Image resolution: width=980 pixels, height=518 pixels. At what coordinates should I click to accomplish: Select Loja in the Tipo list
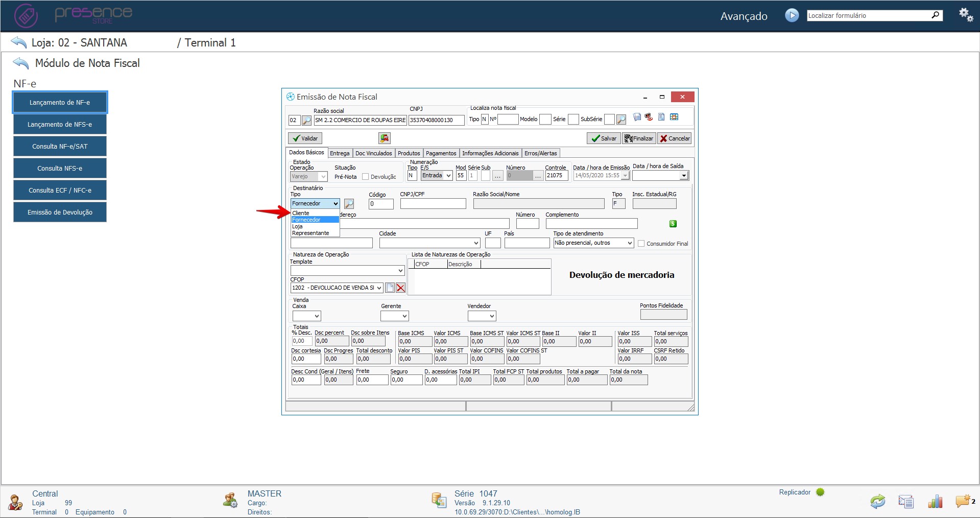pos(315,226)
